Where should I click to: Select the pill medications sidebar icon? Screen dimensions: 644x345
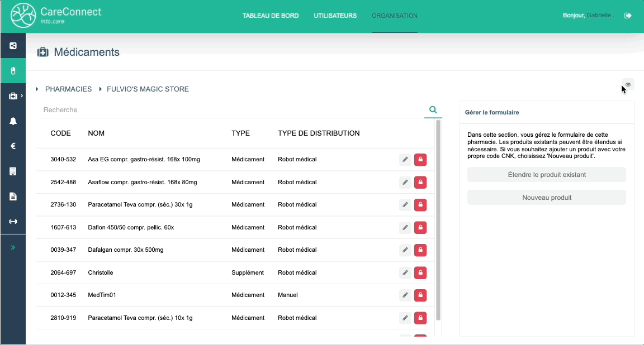13,71
